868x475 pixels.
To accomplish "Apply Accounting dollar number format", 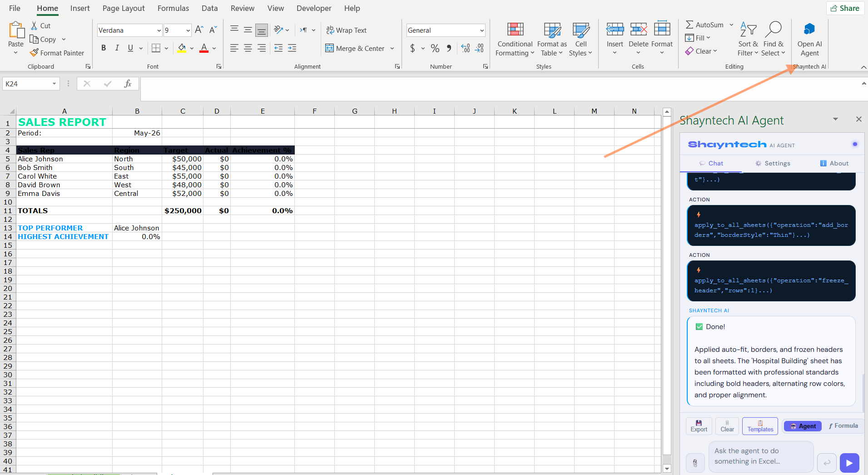I will 412,48.
